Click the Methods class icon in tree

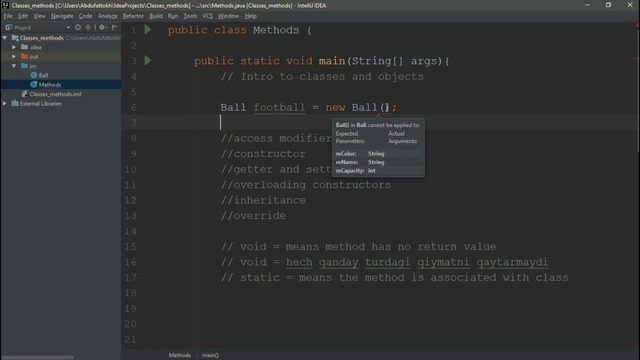pyautogui.click(x=34, y=84)
